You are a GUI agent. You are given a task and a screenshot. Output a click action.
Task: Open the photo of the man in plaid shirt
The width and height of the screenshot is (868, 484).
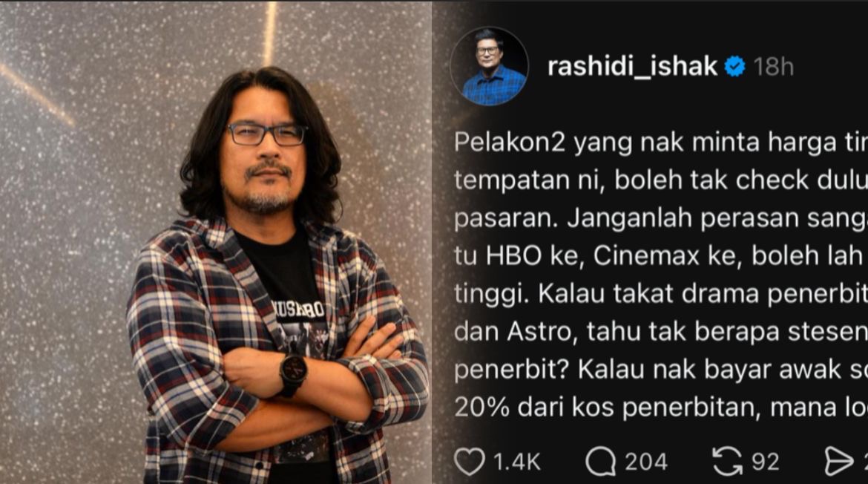(216, 242)
